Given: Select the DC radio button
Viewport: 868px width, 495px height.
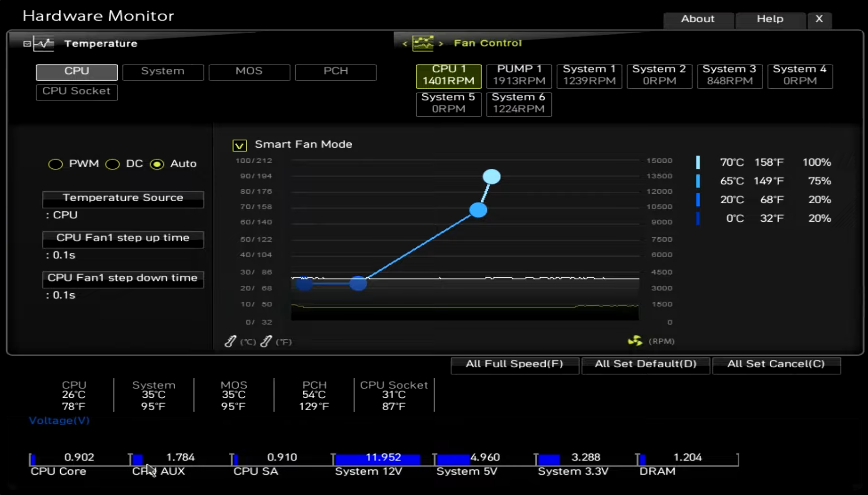Looking at the screenshot, I should click(x=112, y=164).
